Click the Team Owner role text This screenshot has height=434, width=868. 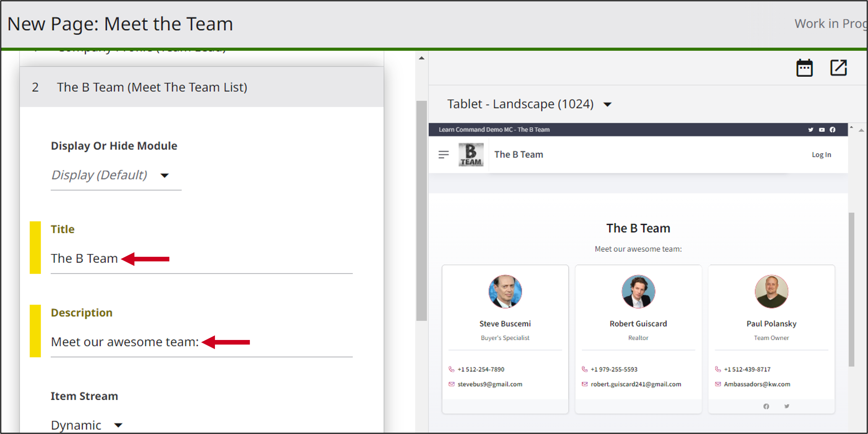771,338
